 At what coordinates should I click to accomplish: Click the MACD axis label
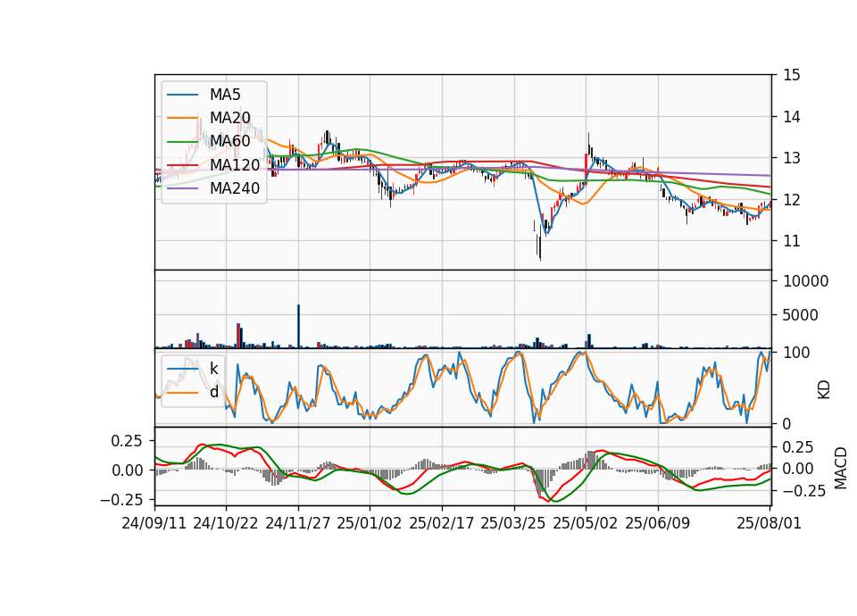[x=841, y=468]
